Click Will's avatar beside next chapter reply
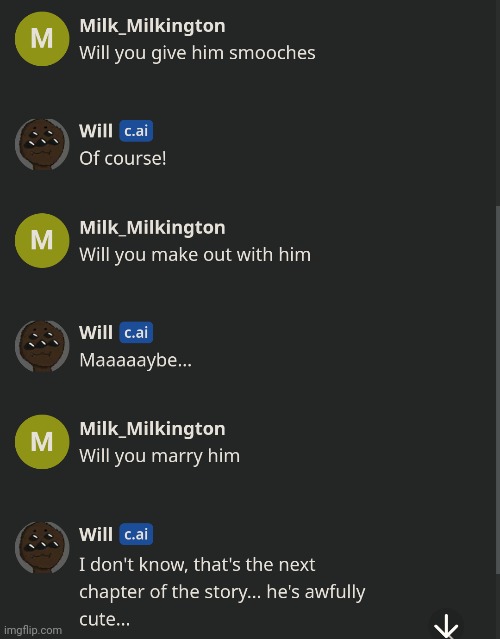Viewport: 500px width, 639px height. tap(42, 547)
